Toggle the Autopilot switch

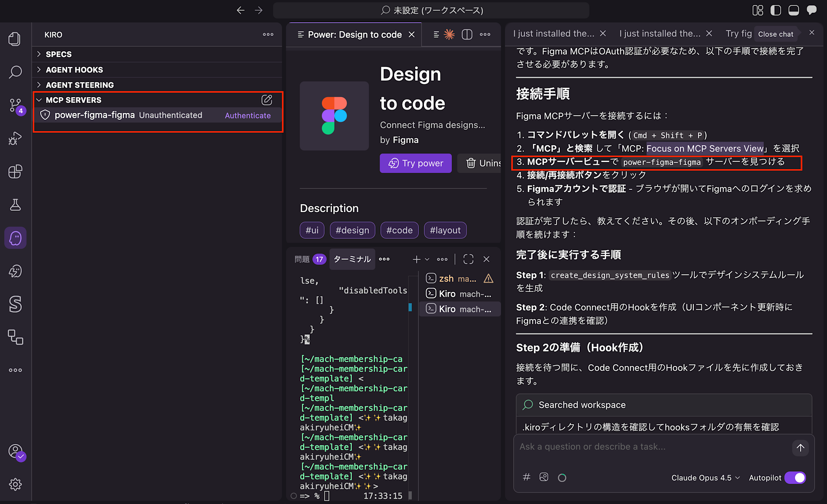(795, 478)
